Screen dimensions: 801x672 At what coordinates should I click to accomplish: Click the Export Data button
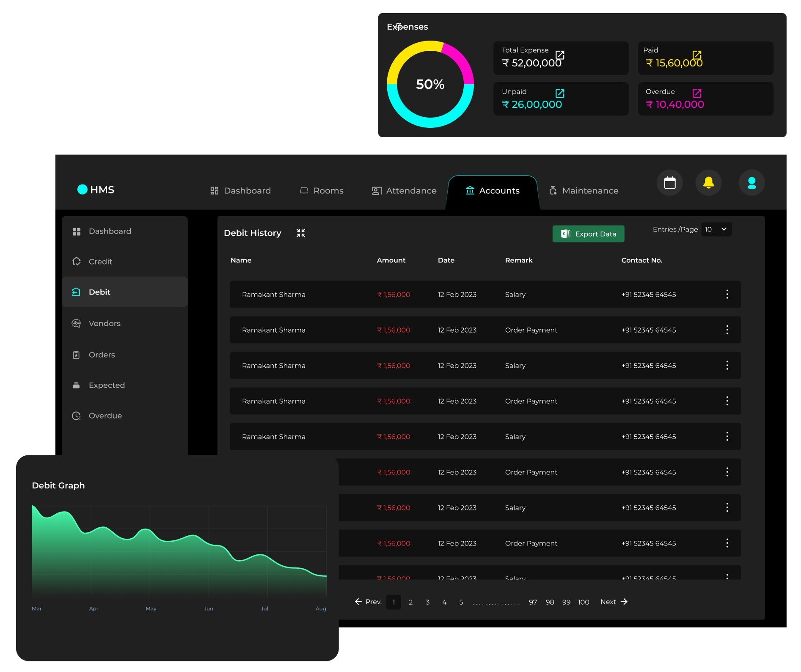588,234
